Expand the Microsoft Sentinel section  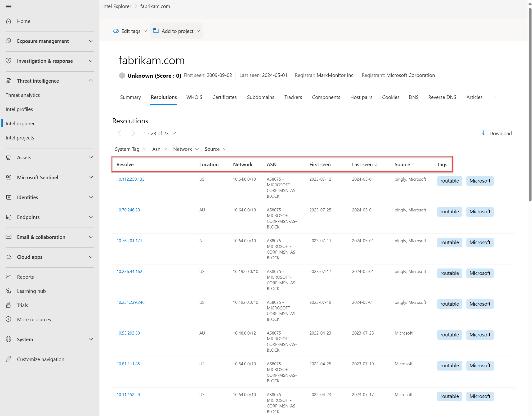click(x=91, y=177)
